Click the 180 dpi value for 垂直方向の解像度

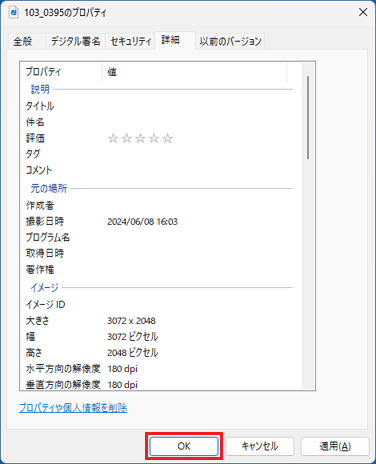pos(122,385)
